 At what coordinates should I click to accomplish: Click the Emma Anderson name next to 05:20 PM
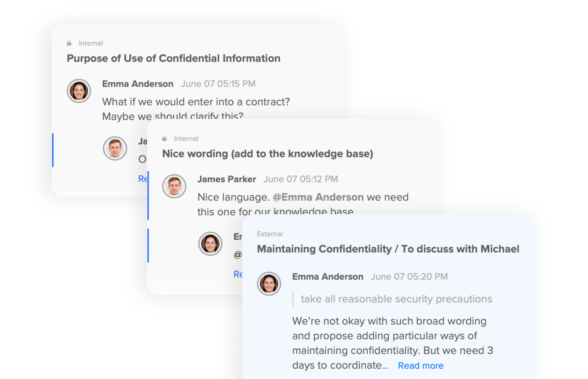[327, 277]
